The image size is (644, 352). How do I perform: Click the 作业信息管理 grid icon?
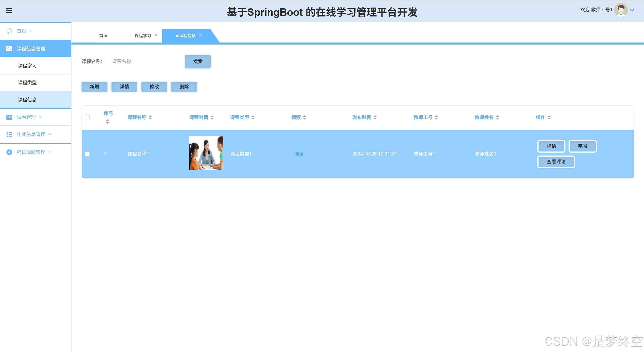pos(9,135)
